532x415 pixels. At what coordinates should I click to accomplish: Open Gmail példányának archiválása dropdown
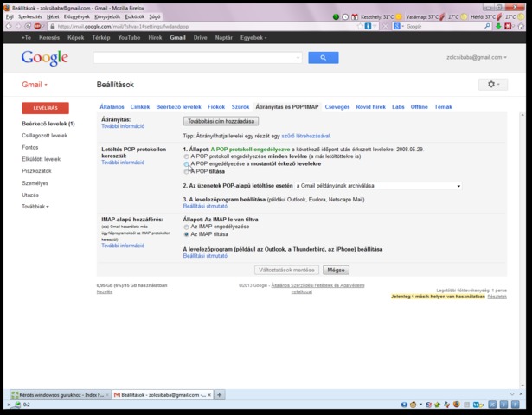tap(378, 186)
